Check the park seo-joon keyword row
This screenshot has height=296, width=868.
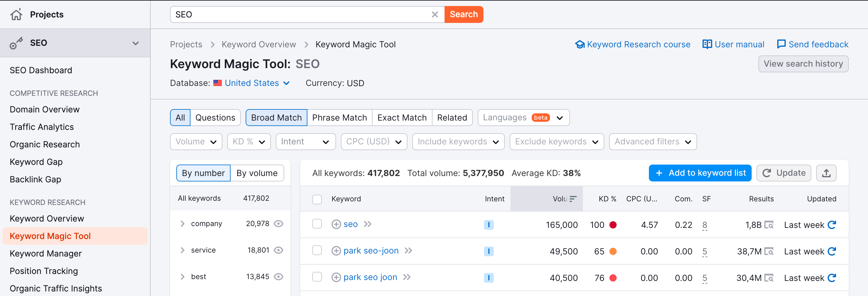point(317,250)
